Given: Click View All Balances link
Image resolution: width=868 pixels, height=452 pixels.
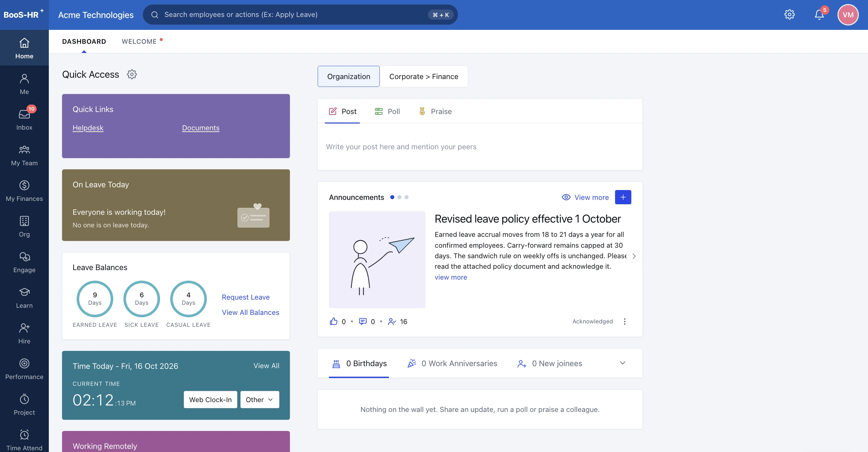Looking at the screenshot, I should point(251,313).
